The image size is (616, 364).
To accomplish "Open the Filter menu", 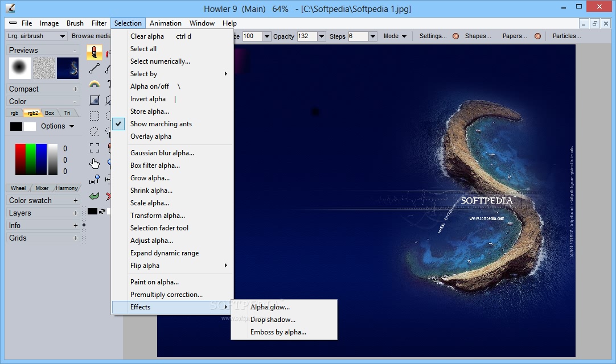I will (x=99, y=23).
